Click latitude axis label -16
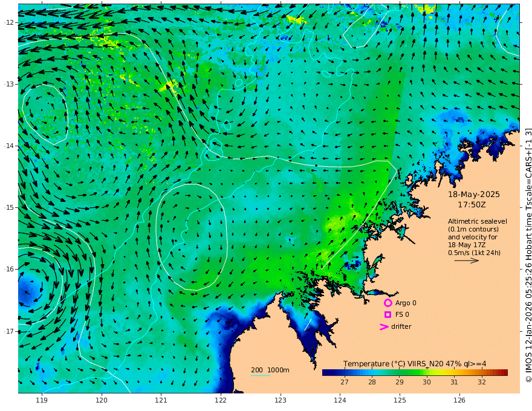This screenshot has width=532, height=411. tap(9, 269)
